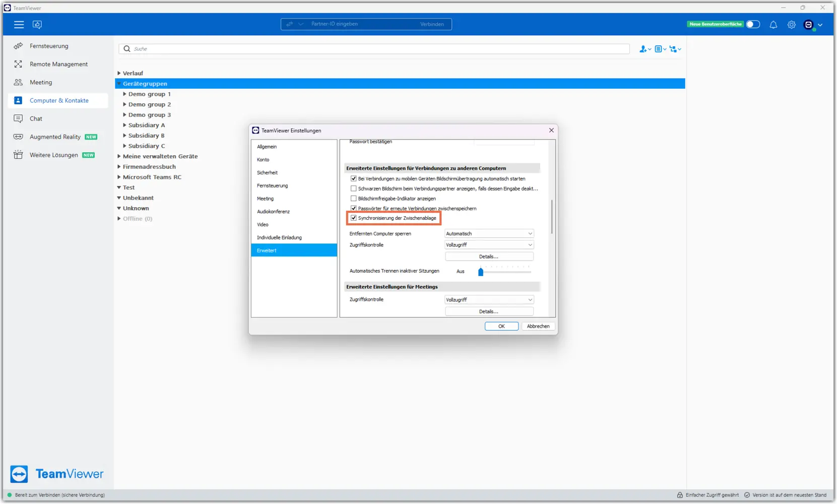837x504 pixels.
Task: Select the Firmenadressbuch tree row
Action: pyautogui.click(x=400, y=167)
